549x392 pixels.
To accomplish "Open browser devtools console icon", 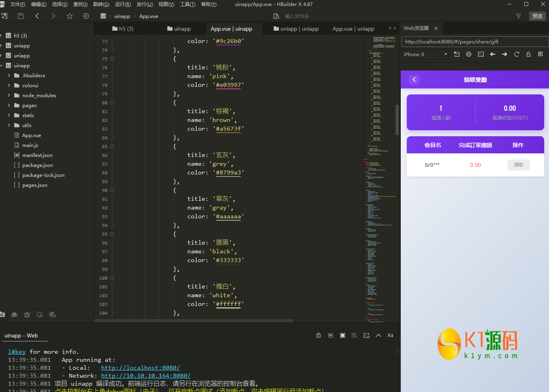I will 481,54.
